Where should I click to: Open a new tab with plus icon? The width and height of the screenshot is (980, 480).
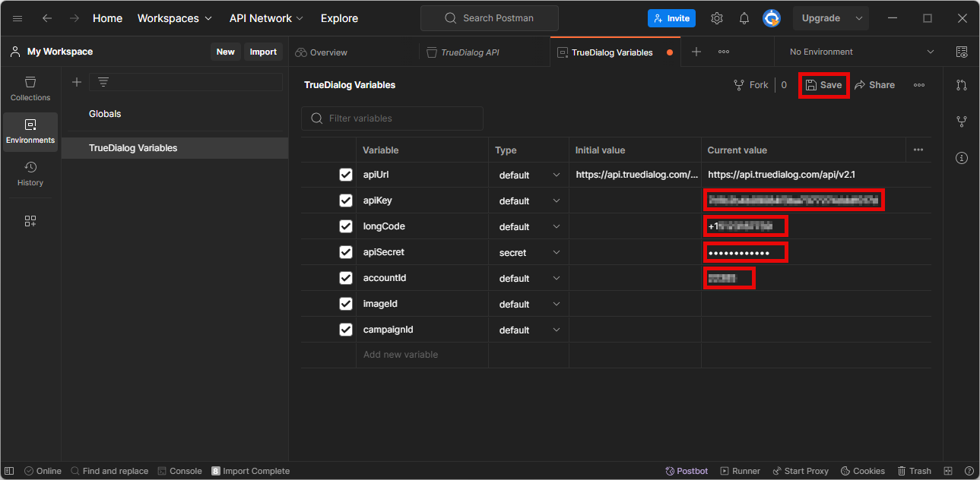pyautogui.click(x=696, y=52)
